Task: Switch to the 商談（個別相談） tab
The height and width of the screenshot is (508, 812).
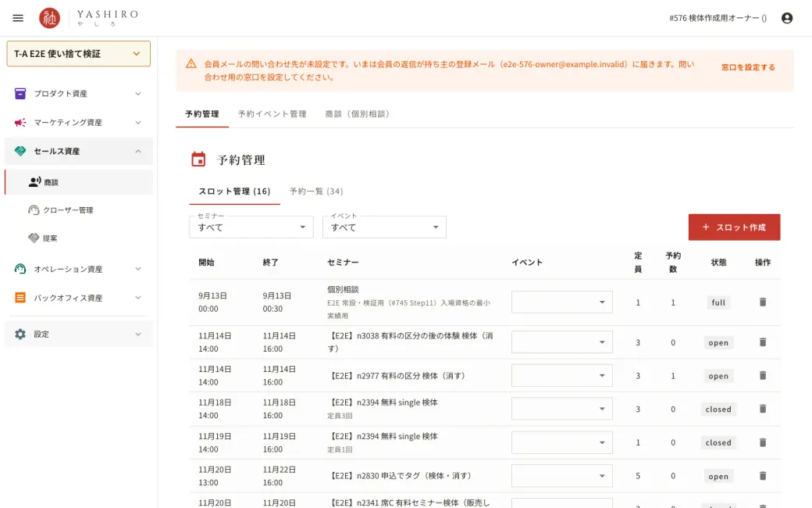Action: coord(358,114)
